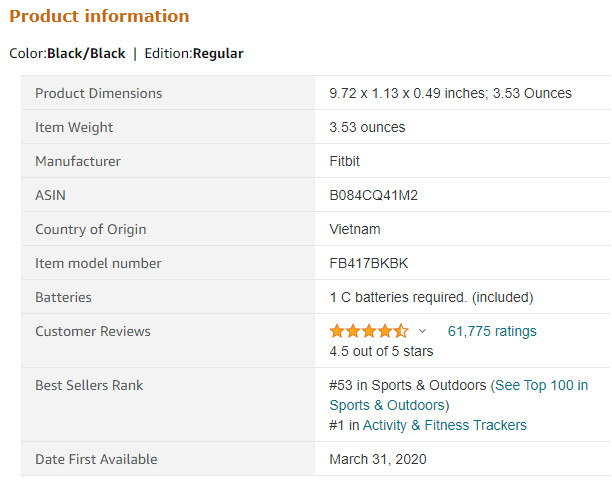The image size is (612, 485).
Task: Click the Batteries requirement text
Action: [431, 297]
